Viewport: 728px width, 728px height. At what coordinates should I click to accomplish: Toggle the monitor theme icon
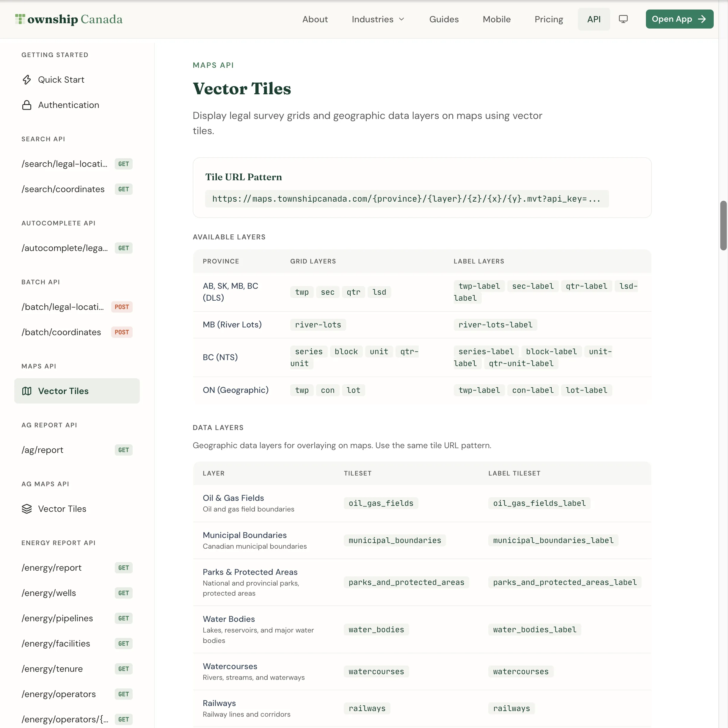(623, 19)
